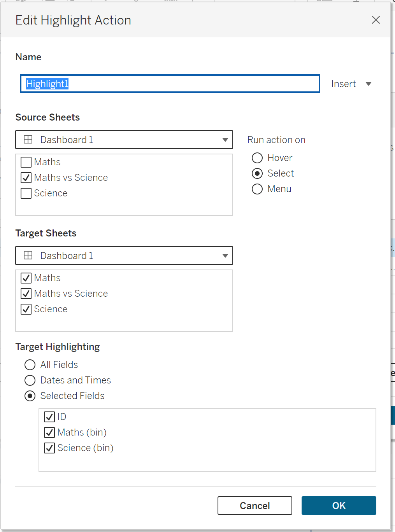Check the Maths source sheet checkbox
Image resolution: width=395 pixels, height=532 pixels.
point(26,162)
